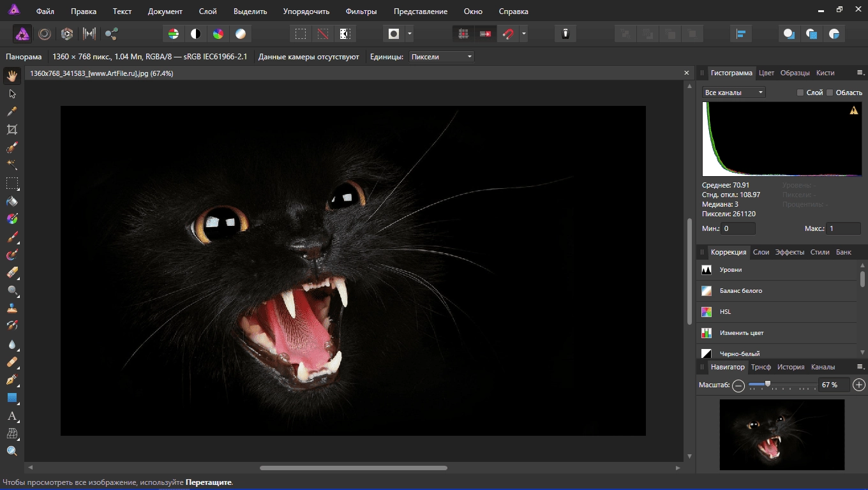Open the snapping options dropdown arrow
Image resolution: width=868 pixels, height=490 pixels.
(523, 34)
